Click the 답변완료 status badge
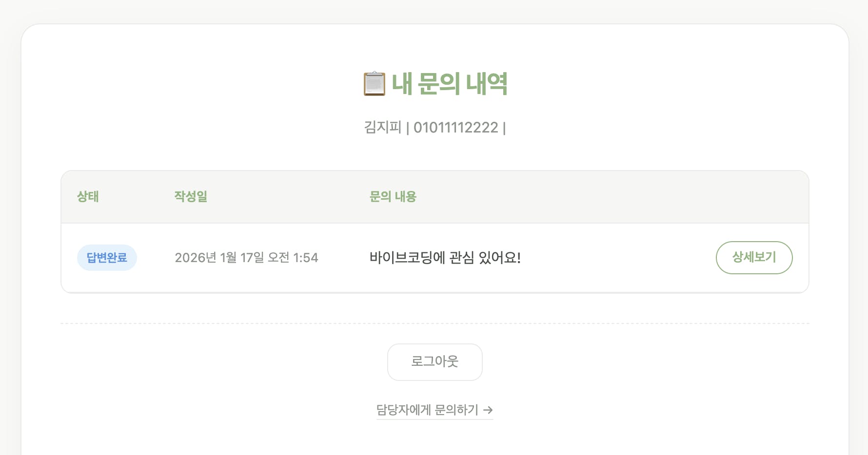Viewport: 868px width, 455px height. coord(107,258)
